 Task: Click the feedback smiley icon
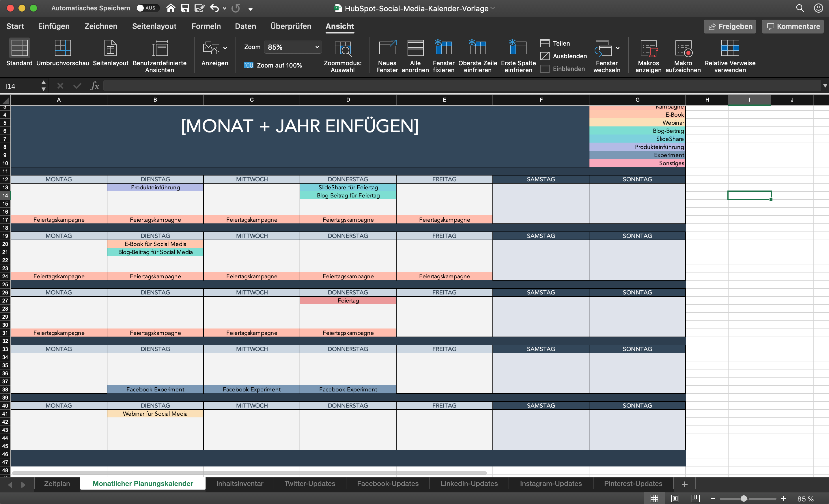(x=818, y=8)
